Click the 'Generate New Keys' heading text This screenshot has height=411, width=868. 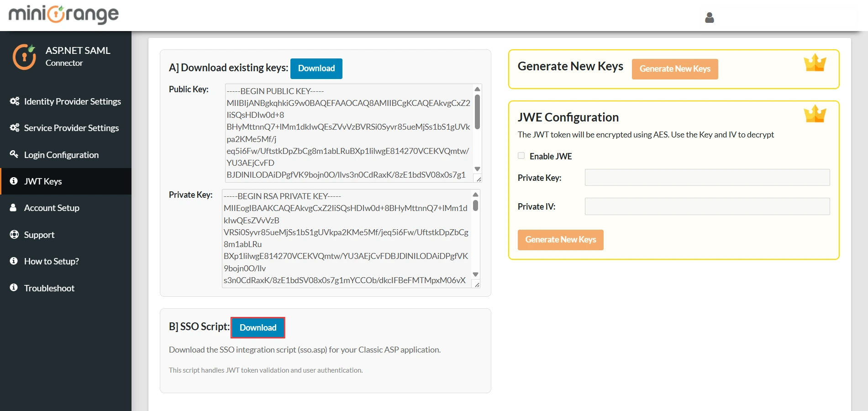tap(570, 66)
